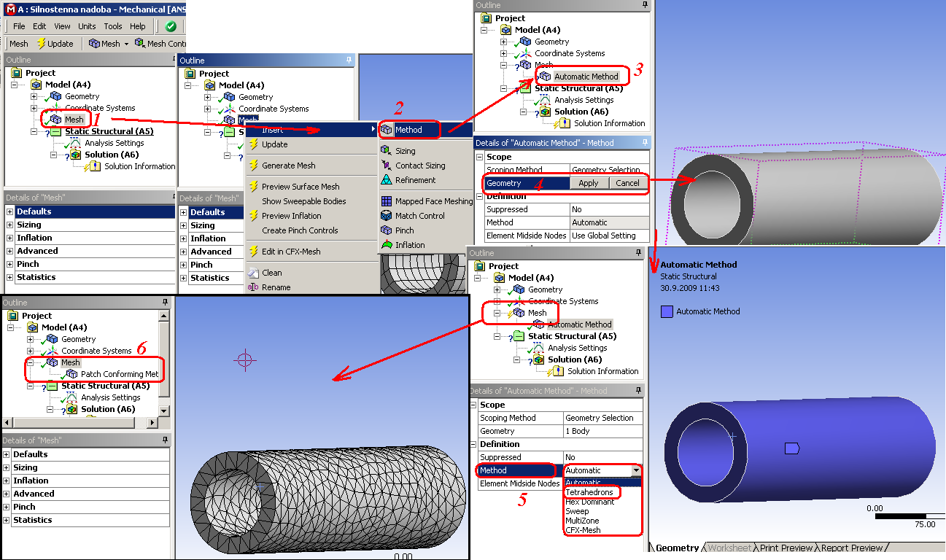Choose Pinch from the Insert submenu
The width and height of the screenshot is (946, 560).
(404, 230)
